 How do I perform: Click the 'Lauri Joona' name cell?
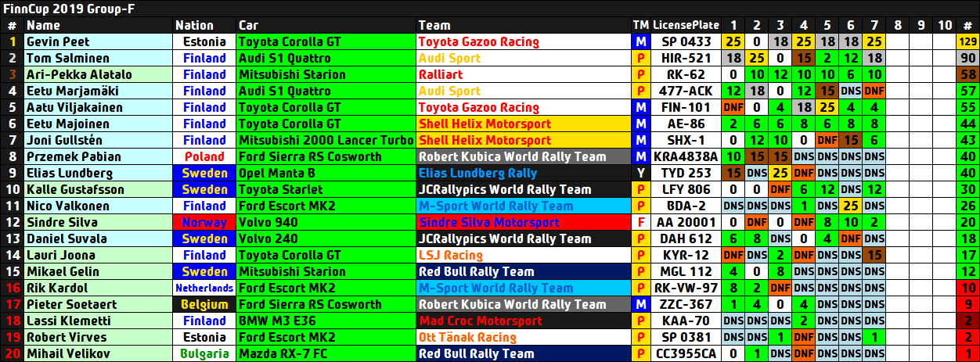[x=98, y=255]
